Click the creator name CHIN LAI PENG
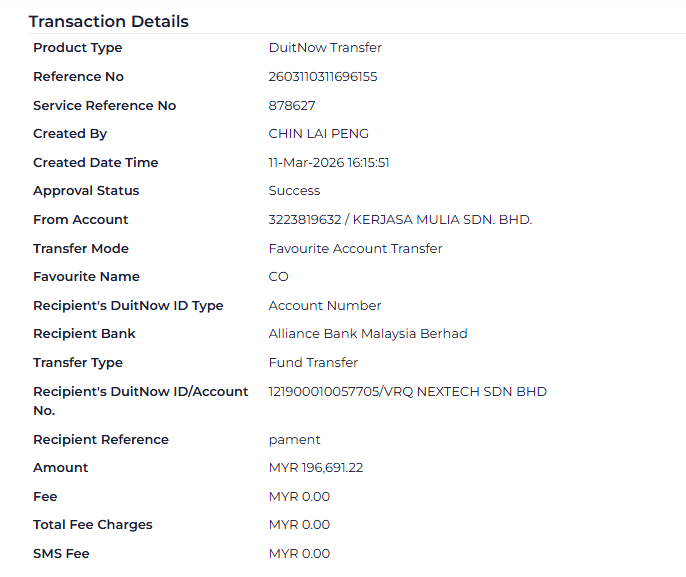 (x=316, y=134)
